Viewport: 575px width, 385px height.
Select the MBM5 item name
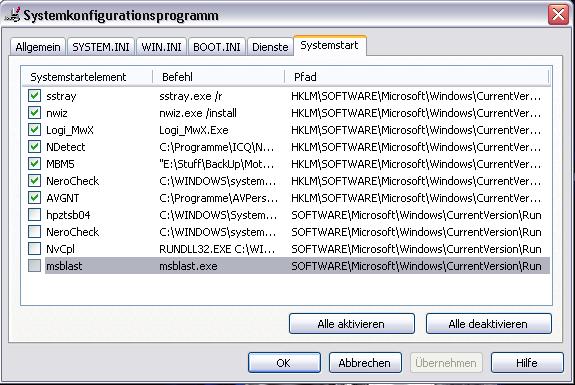pos(60,164)
